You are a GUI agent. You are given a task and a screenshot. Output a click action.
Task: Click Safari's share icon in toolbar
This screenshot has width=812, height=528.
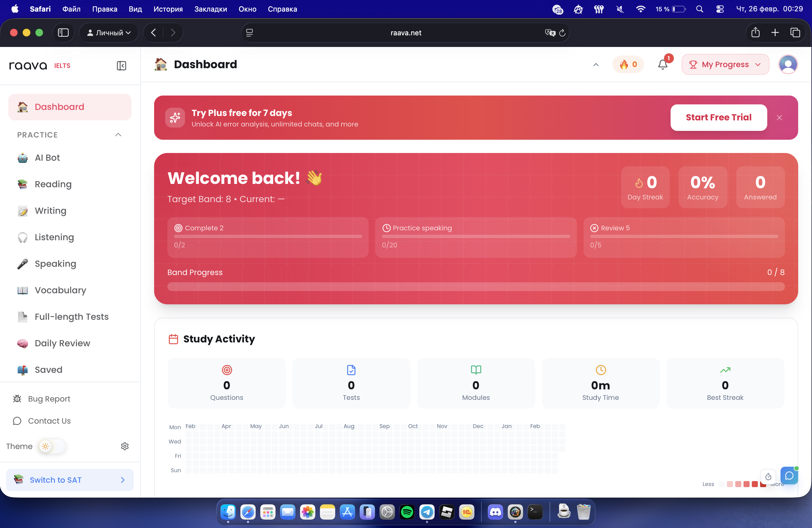pyautogui.click(x=755, y=33)
